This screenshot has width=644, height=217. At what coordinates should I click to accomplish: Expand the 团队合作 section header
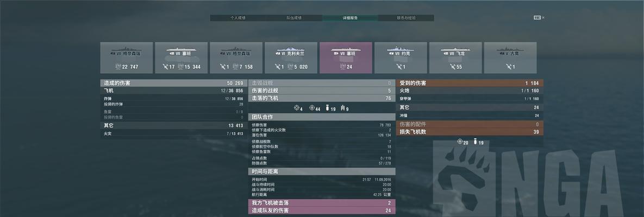322,117
